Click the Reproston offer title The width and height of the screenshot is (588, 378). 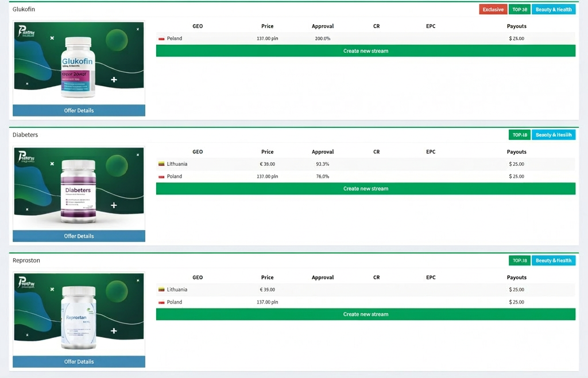tap(26, 260)
